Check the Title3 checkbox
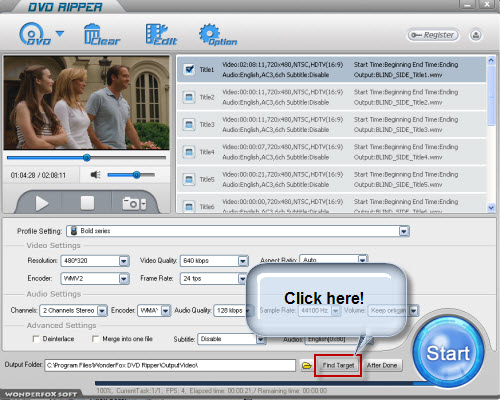Screen dimensions: 500x400 pos(189,124)
